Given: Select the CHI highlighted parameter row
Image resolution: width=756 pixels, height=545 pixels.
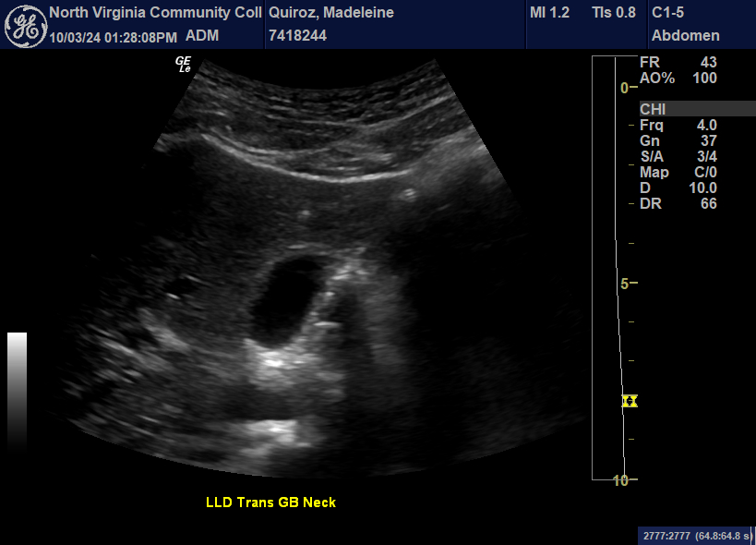Looking at the screenshot, I should pyautogui.click(x=696, y=109).
